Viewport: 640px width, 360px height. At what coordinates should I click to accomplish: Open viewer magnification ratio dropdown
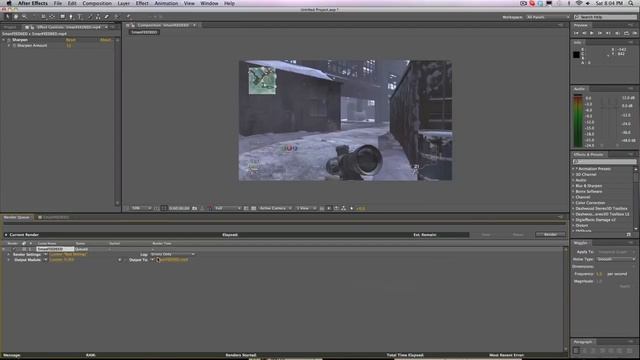[141, 208]
